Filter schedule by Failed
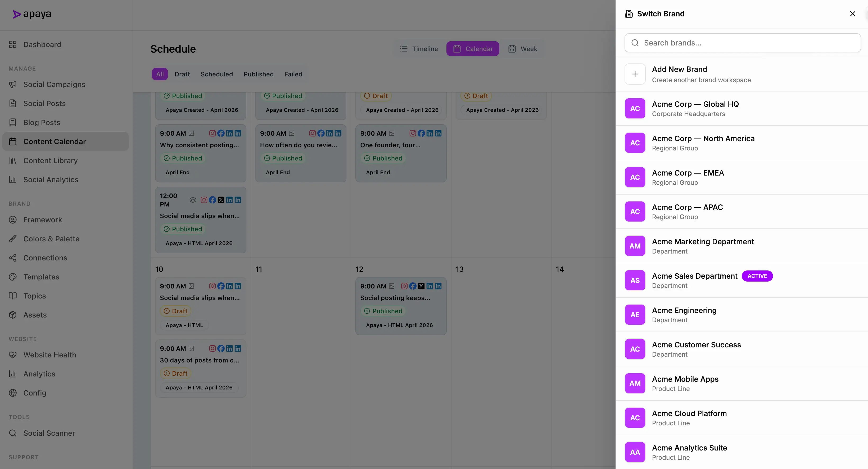Viewport: 868px width, 469px height. click(x=293, y=74)
